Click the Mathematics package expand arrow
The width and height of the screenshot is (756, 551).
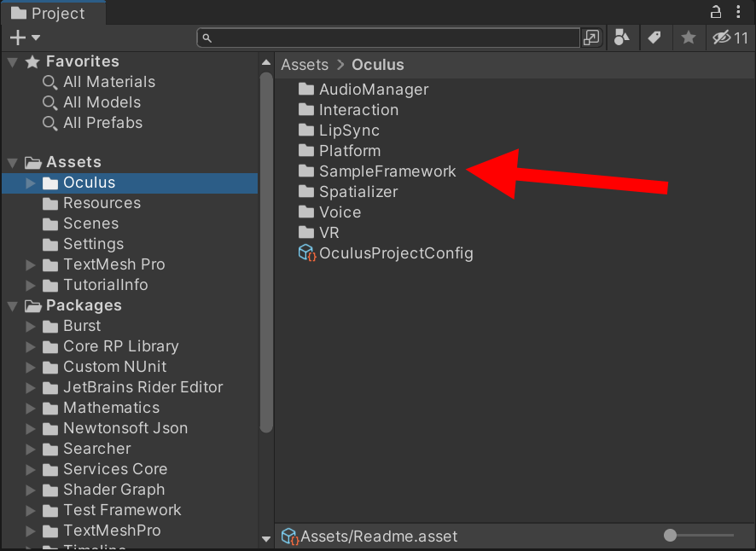pos(31,409)
